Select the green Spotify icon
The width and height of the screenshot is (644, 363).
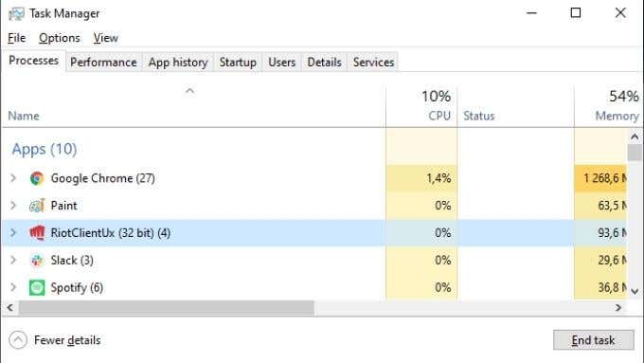pos(37,287)
